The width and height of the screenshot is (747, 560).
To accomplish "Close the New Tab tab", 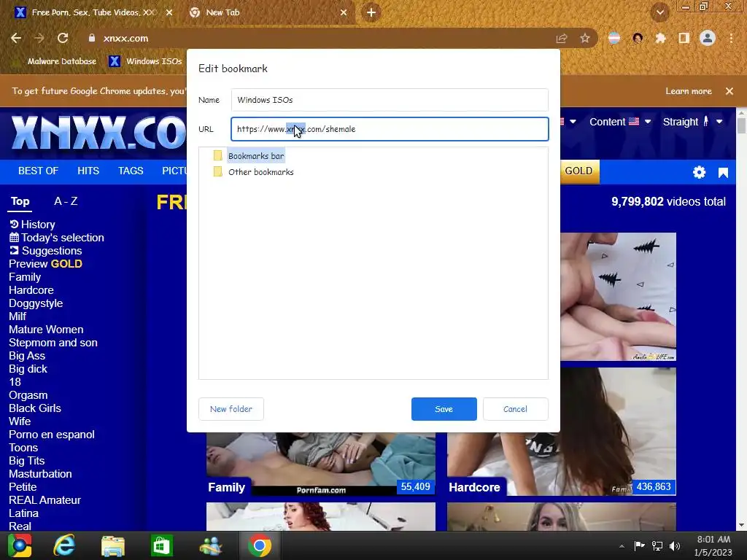I will pyautogui.click(x=344, y=12).
